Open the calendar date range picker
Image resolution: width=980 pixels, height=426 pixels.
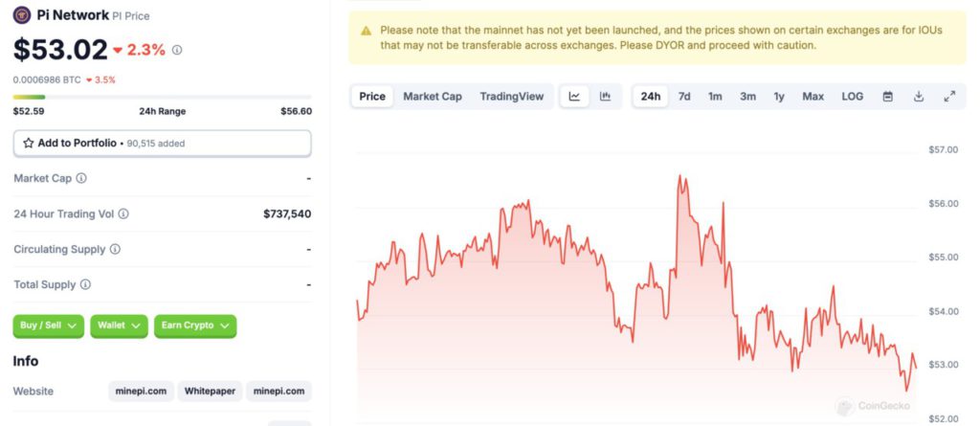(887, 97)
